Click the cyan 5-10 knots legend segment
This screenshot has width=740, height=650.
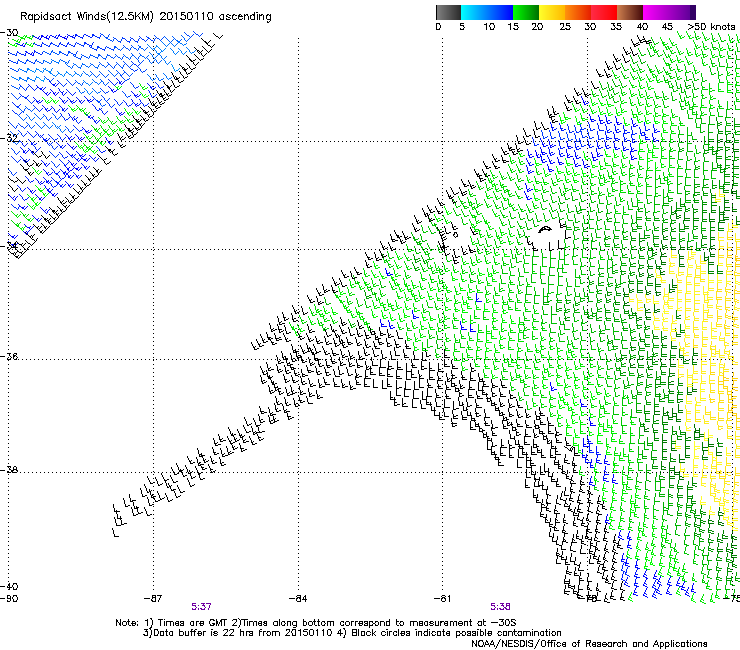(474, 12)
